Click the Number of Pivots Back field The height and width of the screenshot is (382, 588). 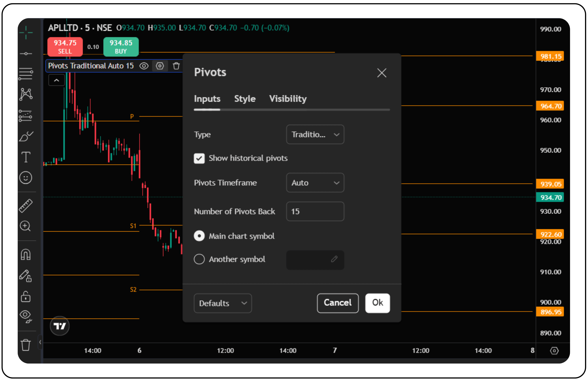315,211
